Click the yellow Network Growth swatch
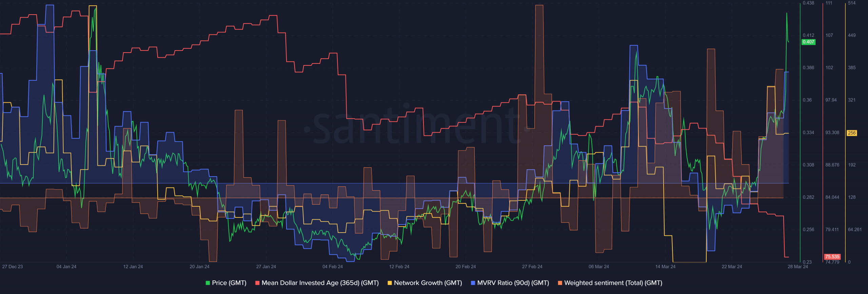Screen dimensions: 868x294 pyautogui.click(x=390, y=283)
